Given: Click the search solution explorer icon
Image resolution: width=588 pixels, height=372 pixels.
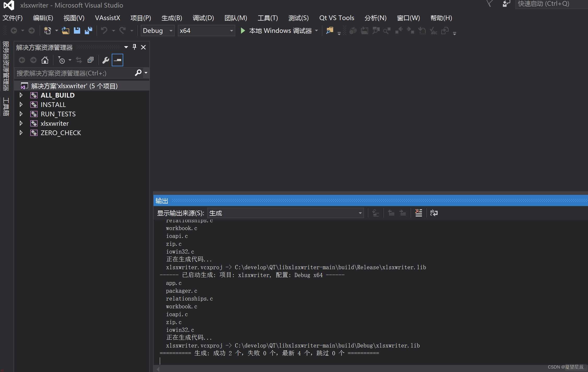Looking at the screenshot, I should 138,73.
